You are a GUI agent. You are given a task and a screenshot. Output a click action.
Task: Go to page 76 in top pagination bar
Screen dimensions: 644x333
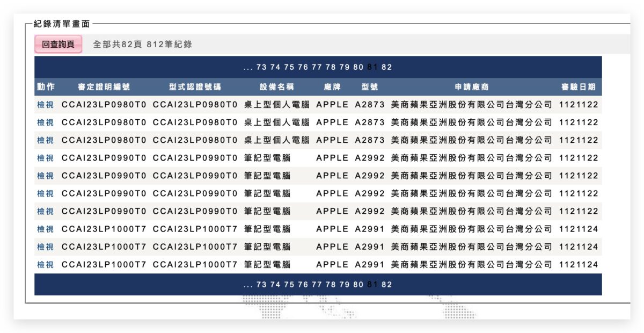click(303, 67)
